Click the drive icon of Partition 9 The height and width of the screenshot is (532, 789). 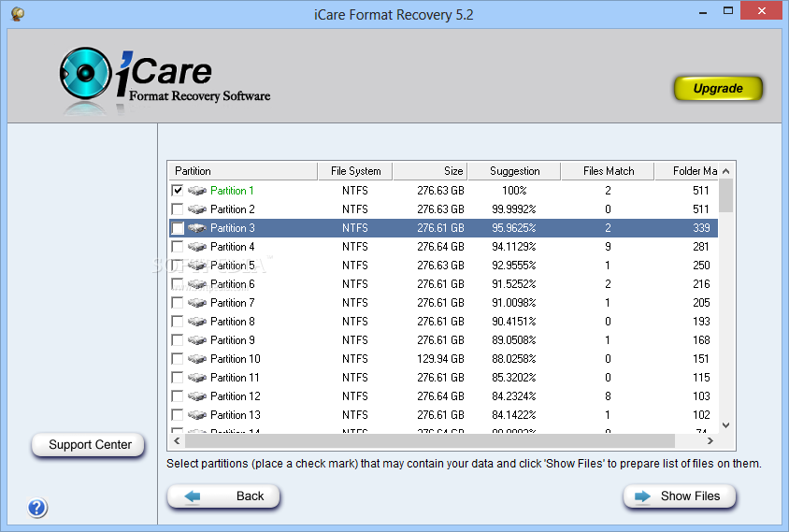[x=197, y=340]
